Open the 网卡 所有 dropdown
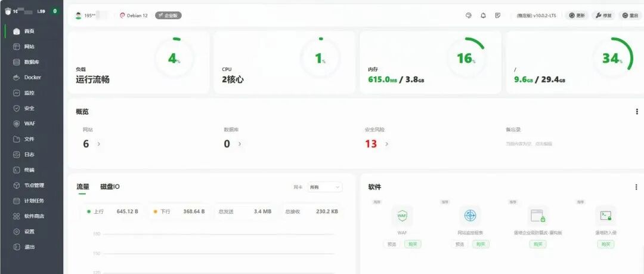 coord(325,187)
